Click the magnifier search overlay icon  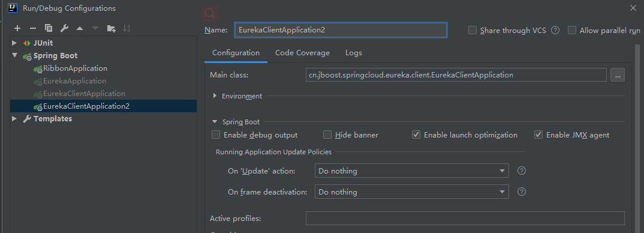[210, 13]
